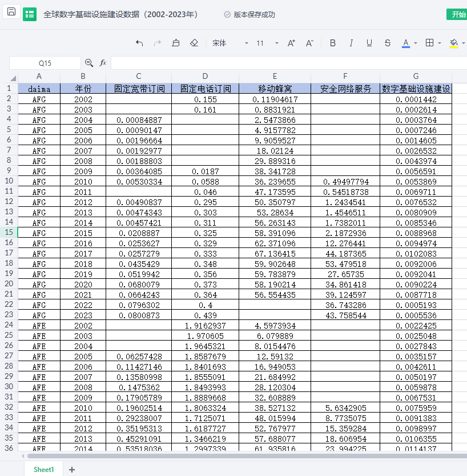Viewport: 467px width, 476px height.
Task: Select cell with value 0.0106355
Action: 416,439
